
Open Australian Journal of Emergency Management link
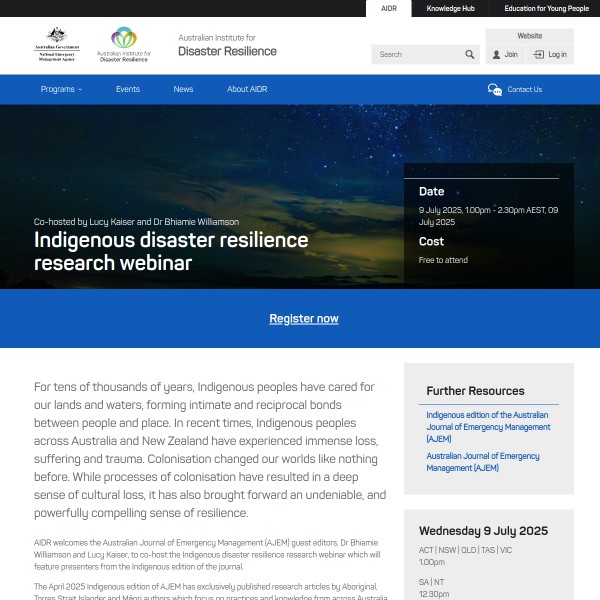coord(483,462)
